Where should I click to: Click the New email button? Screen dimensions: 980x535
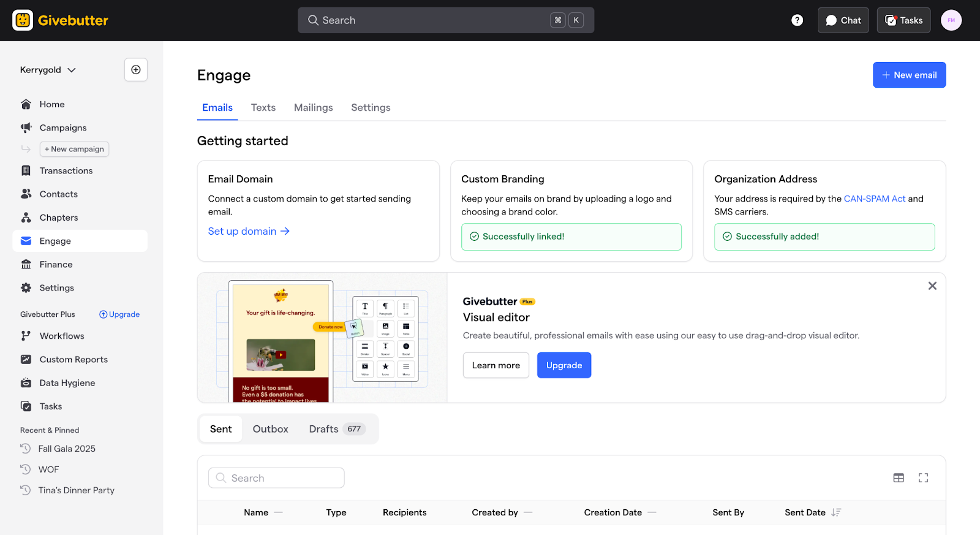click(909, 75)
